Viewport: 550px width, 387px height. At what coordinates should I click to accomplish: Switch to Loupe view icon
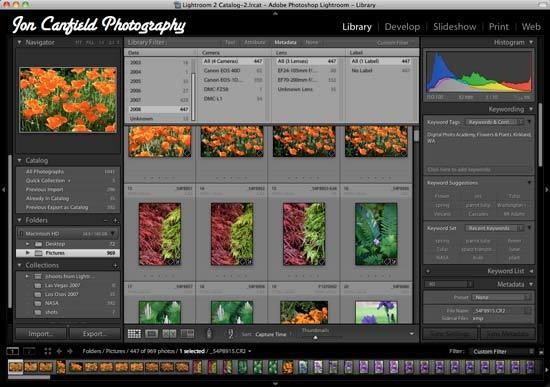point(152,334)
